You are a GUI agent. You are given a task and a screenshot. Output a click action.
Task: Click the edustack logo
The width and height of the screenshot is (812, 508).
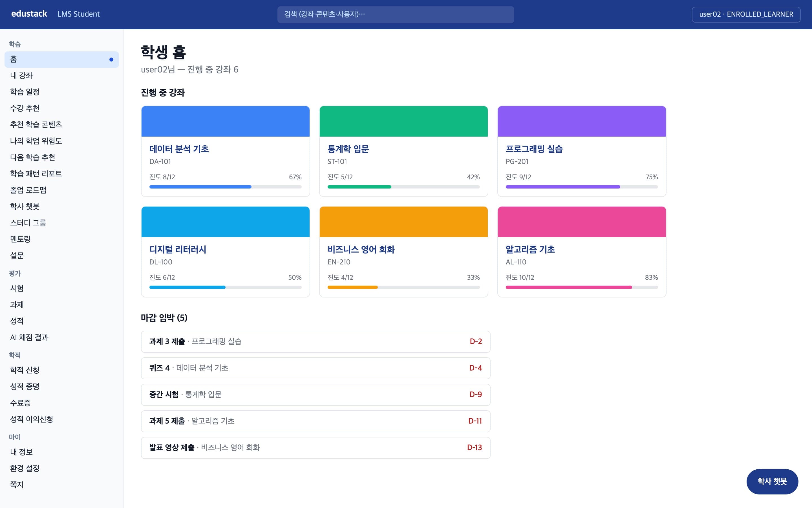(29, 14)
